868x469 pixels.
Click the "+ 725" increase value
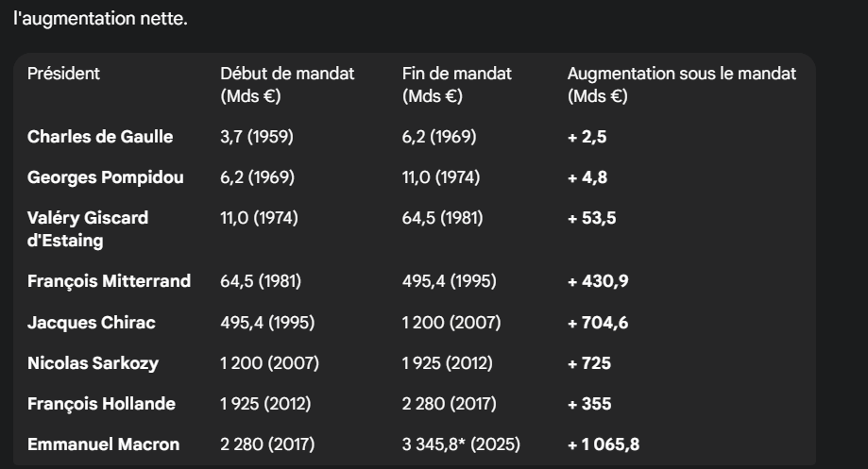(589, 363)
